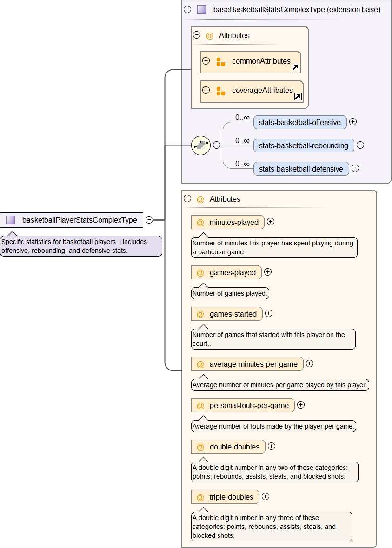
Task: Expand the commonAttributes group
Action: point(206,61)
